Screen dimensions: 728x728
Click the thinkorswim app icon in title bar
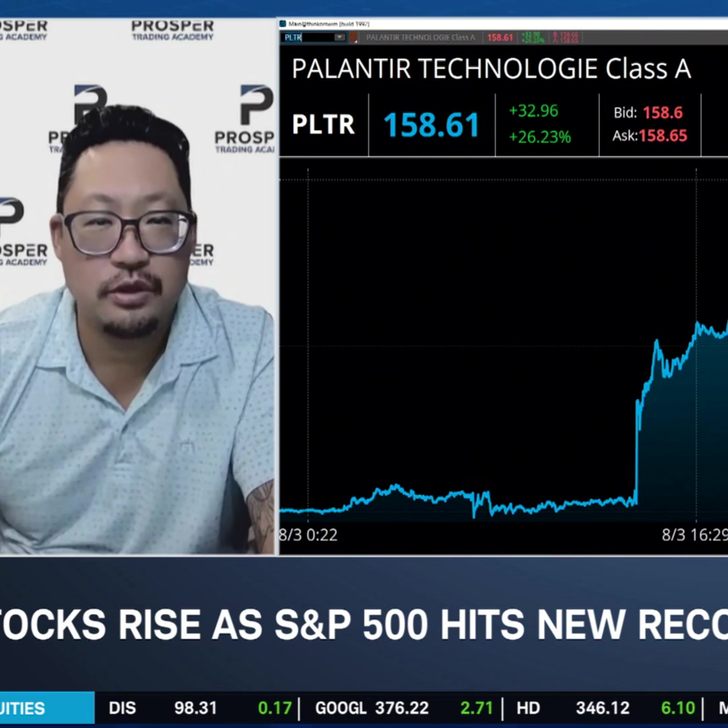pos(283,24)
